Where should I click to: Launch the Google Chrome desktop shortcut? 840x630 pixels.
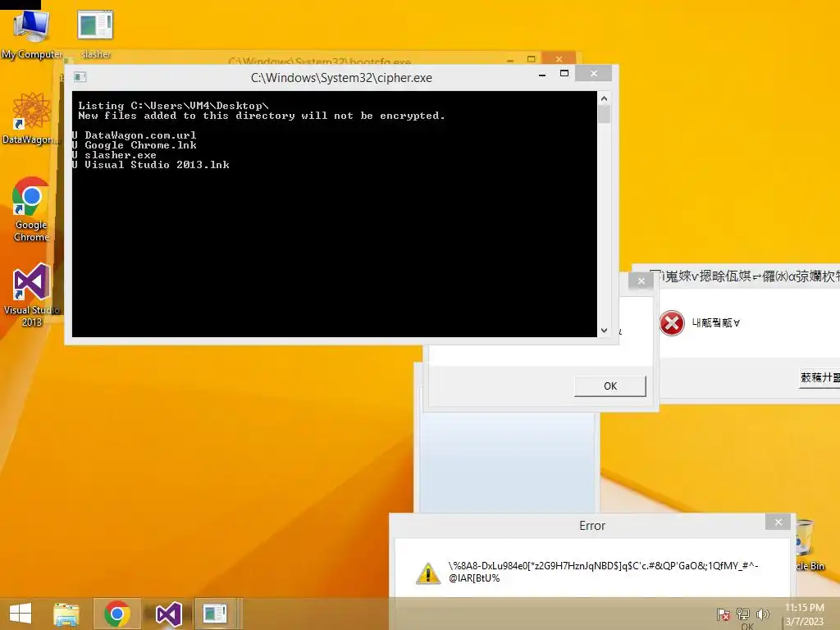(x=31, y=209)
